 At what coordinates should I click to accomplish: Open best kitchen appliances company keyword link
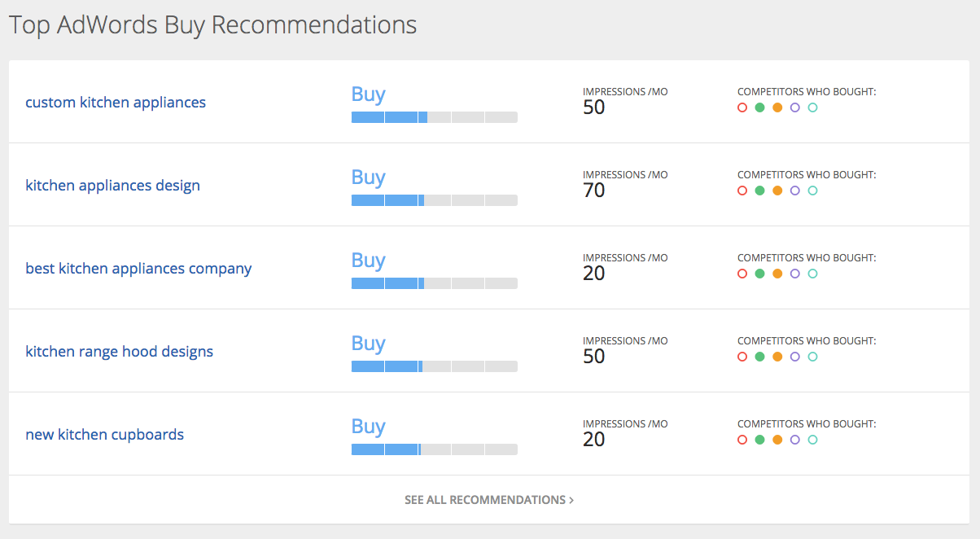point(138,269)
